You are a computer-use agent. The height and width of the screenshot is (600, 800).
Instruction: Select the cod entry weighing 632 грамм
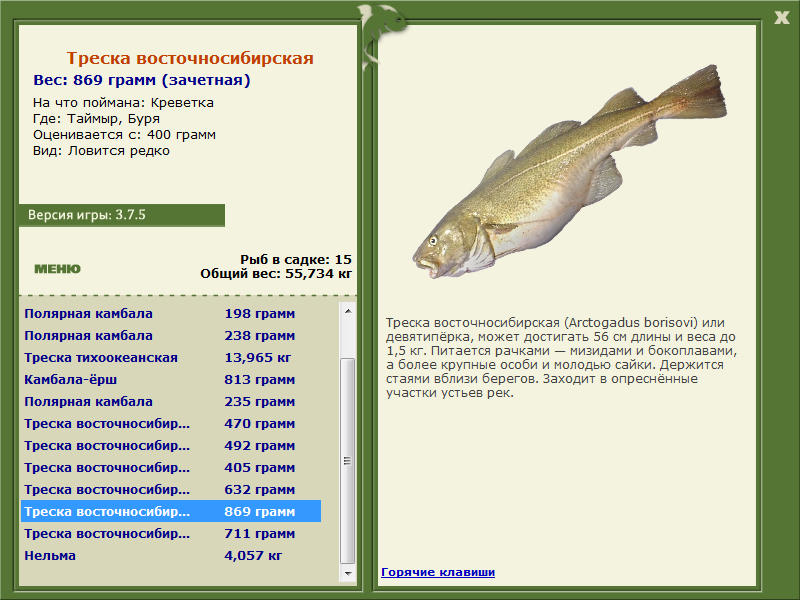coord(170,490)
